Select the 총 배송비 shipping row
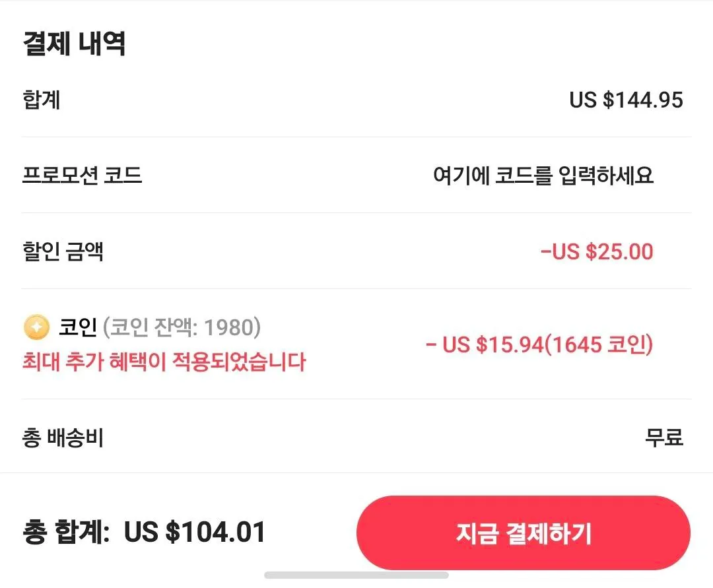This screenshot has width=713, height=588. click(356, 436)
